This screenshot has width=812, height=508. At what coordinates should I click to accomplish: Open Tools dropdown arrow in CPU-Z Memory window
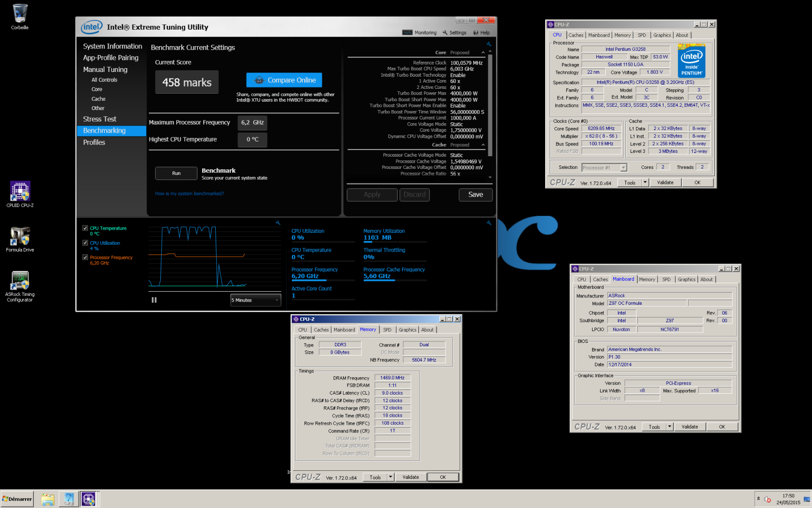pyautogui.click(x=390, y=477)
